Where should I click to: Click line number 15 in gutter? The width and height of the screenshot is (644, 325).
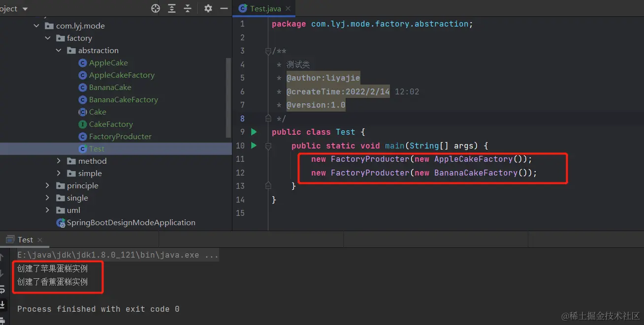(x=240, y=213)
